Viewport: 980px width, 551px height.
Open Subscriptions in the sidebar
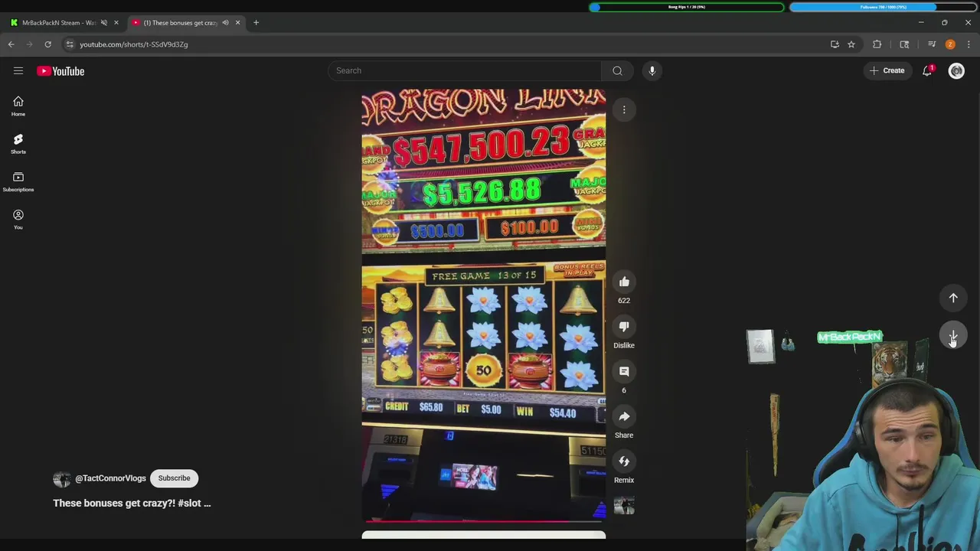tap(18, 182)
